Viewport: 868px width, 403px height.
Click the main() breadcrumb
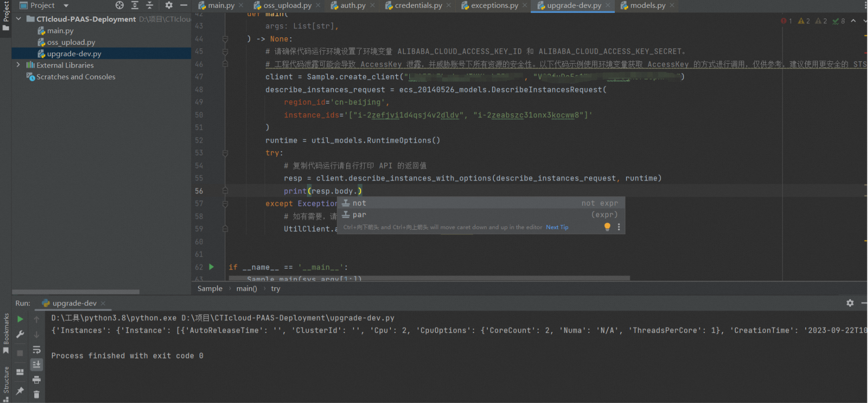247,289
